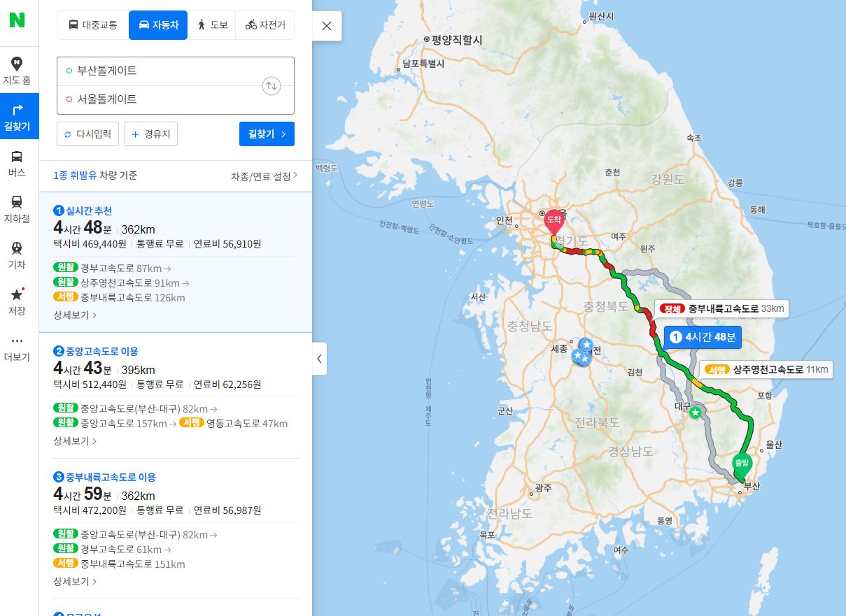The height and width of the screenshot is (616, 846).
Task: Switch to 자전거 bicycle mode
Action: (265, 25)
